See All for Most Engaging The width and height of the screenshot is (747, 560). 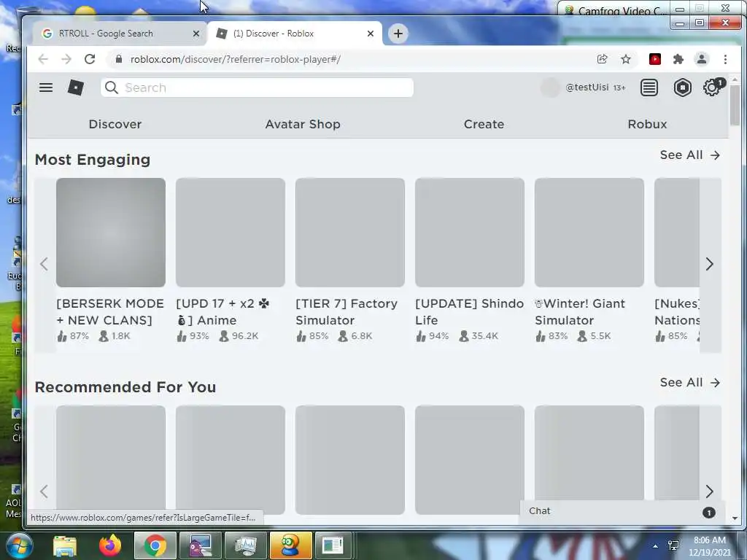point(689,155)
